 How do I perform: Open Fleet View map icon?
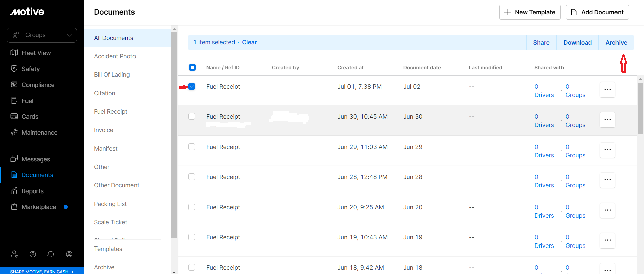point(14,53)
